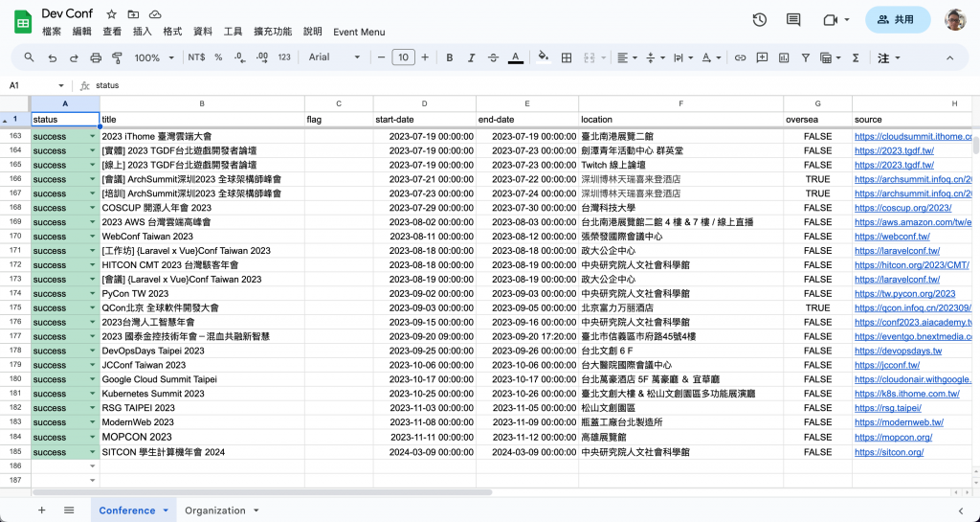Collapse the toolbar with chevron
The height and width of the screenshot is (522, 980).
click(950, 57)
